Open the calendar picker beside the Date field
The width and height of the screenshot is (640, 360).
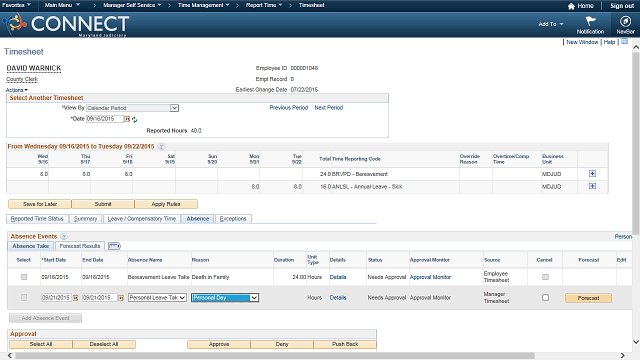pyautogui.click(x=127, y=119)
